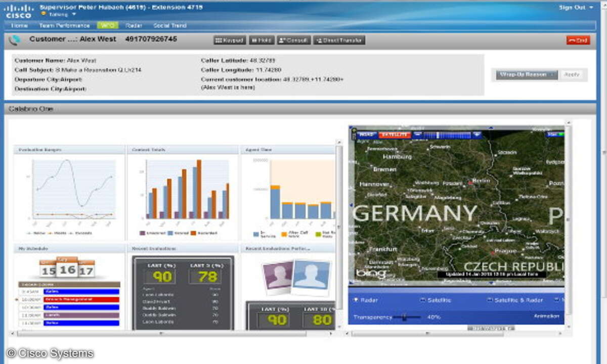Click the Call Subject line

pos(77,70)
